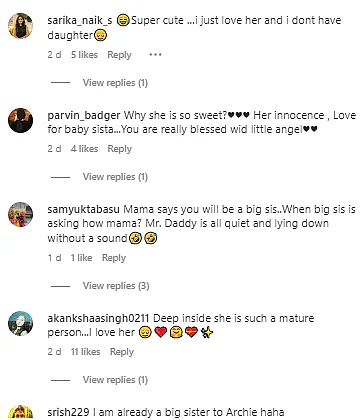Expand replies under sarika_naik_s comment
The image size is (362, 420).
pos(115,83)
